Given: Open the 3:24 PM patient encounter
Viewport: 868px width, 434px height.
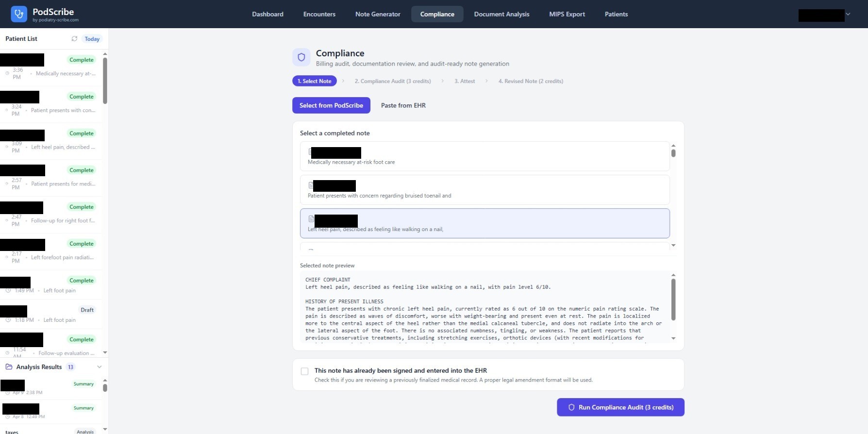Looking at the screenshot, I should (51, 105).
